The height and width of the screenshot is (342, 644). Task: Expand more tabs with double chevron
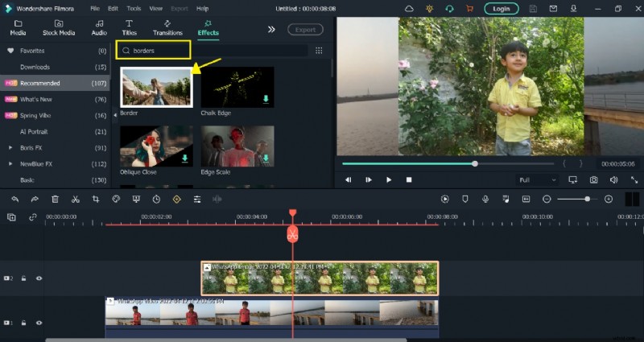271,29
